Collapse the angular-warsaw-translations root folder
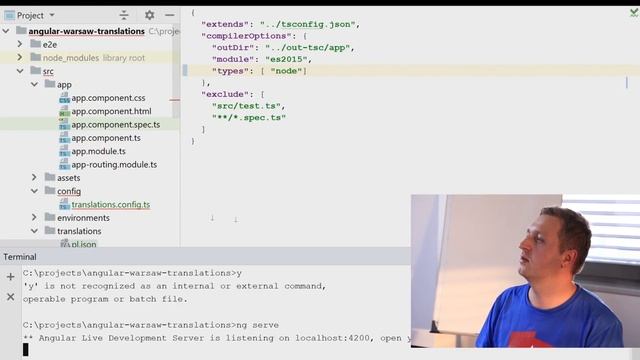 6,31
